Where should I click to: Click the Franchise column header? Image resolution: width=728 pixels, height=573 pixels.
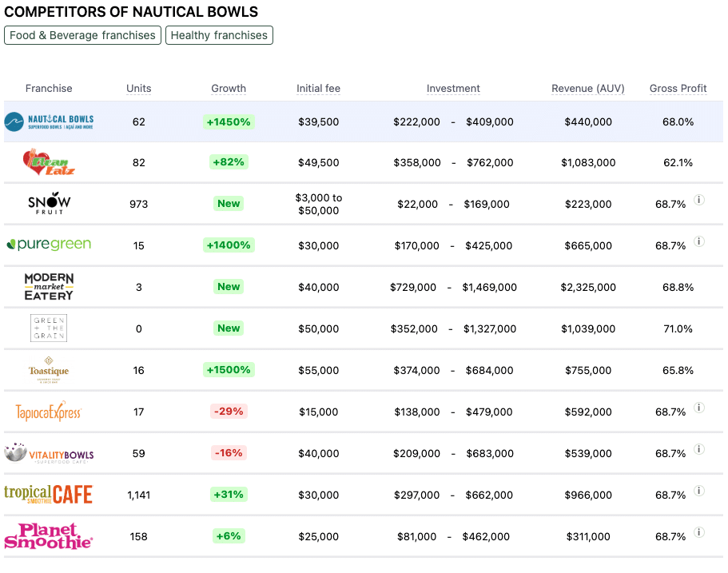[49, 88]
